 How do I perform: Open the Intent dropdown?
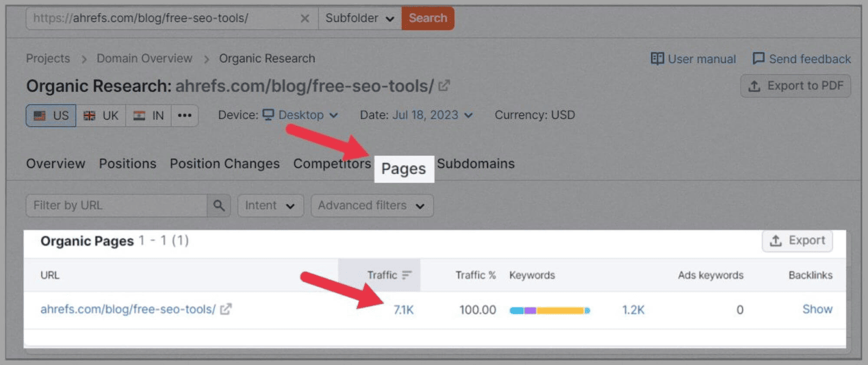(x=270, y=205)
